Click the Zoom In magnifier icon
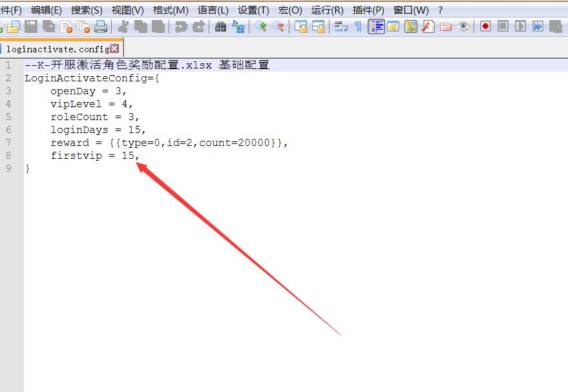Viewport: 568px width, 392px height. click(x=260, y=26)
